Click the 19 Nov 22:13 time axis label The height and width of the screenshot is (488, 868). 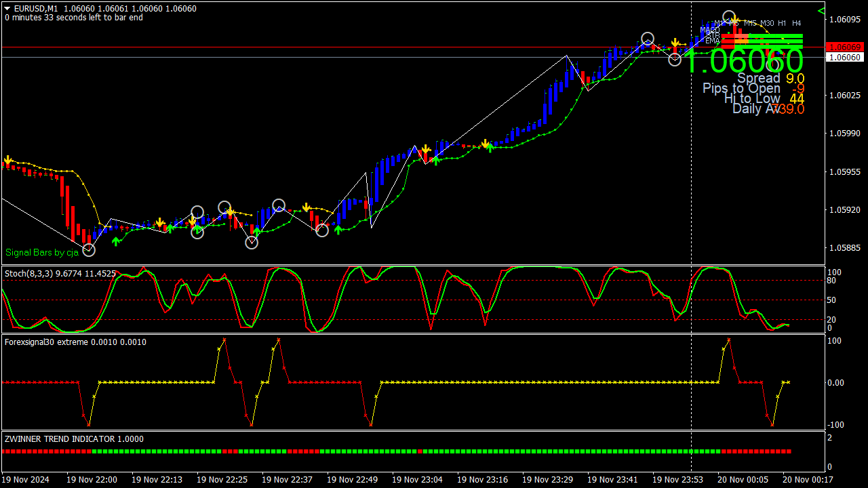point(157,480)
